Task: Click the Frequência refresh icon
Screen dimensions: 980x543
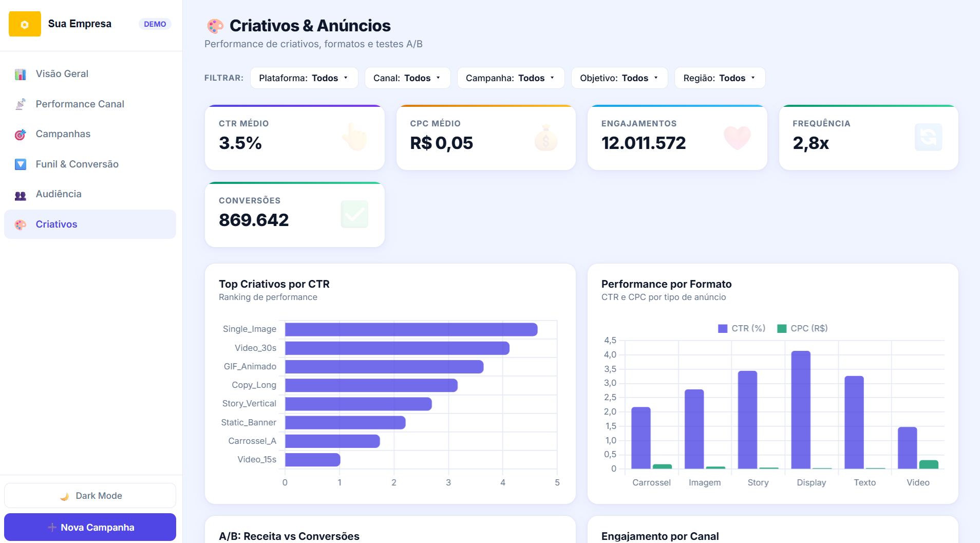Action: click(928, 137)
